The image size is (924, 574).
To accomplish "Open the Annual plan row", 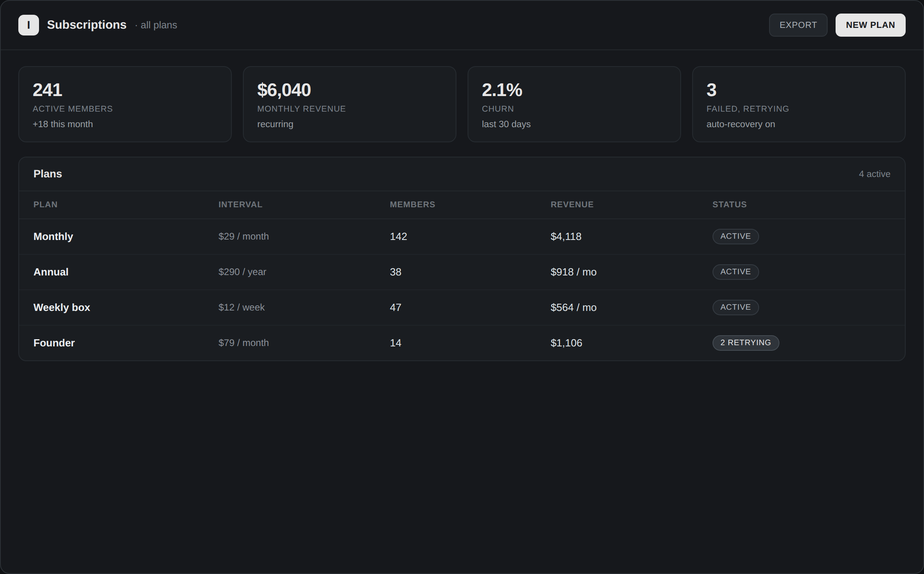I will click(462, 272).
